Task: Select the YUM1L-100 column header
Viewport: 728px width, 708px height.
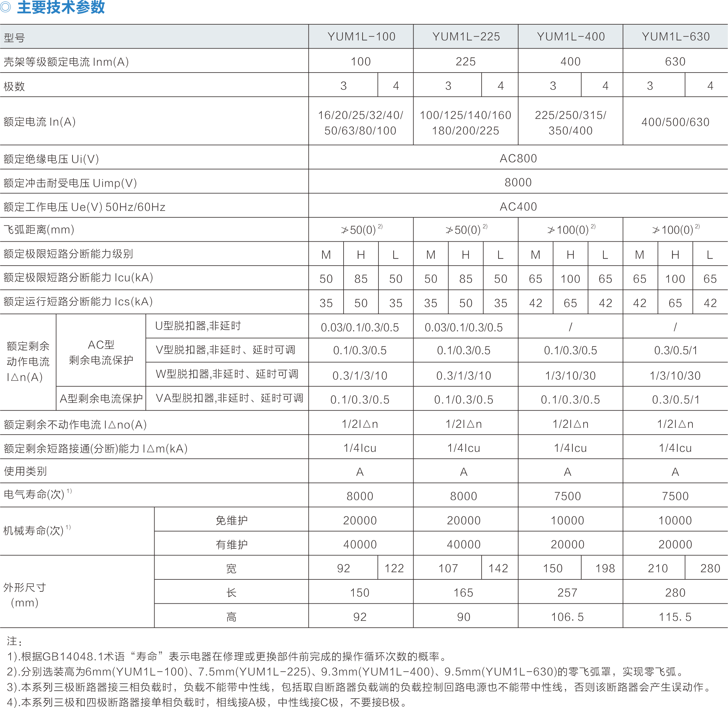Action: click(361, 37)
